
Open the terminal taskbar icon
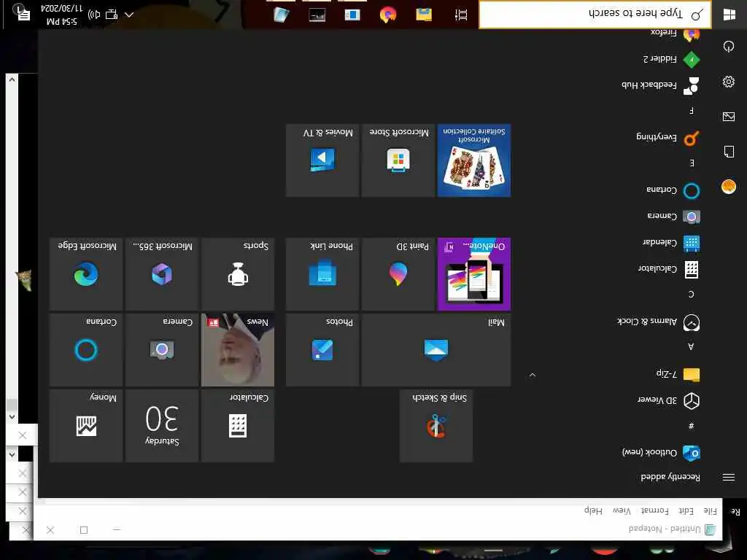317,15
